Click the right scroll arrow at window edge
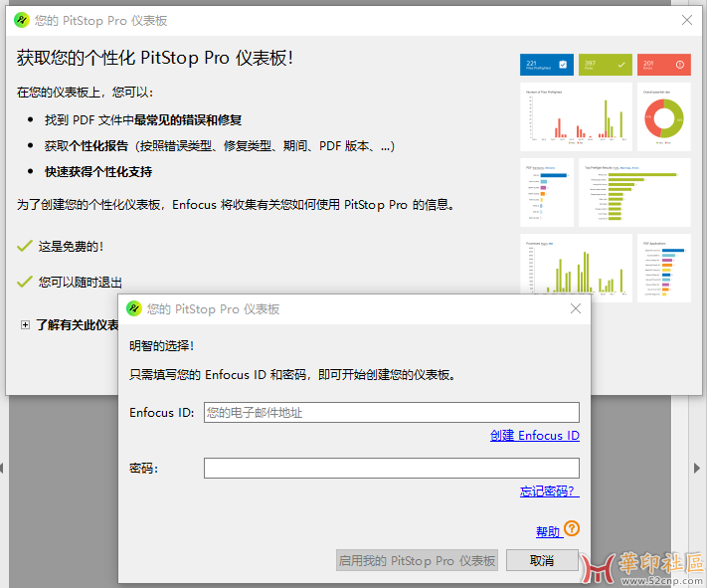The height and width of the screenshot is (588, 707). [697, 468]
